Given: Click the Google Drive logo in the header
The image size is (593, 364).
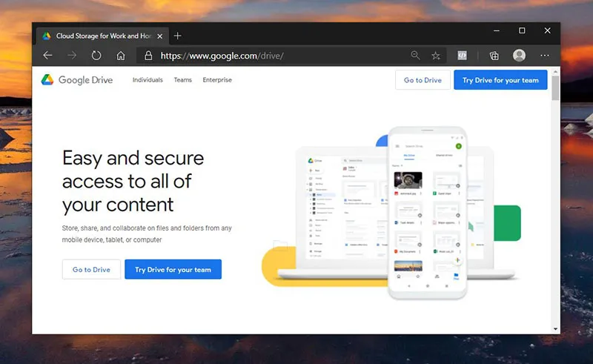Looking at the screenshot, I should click(x=77, y=80).
